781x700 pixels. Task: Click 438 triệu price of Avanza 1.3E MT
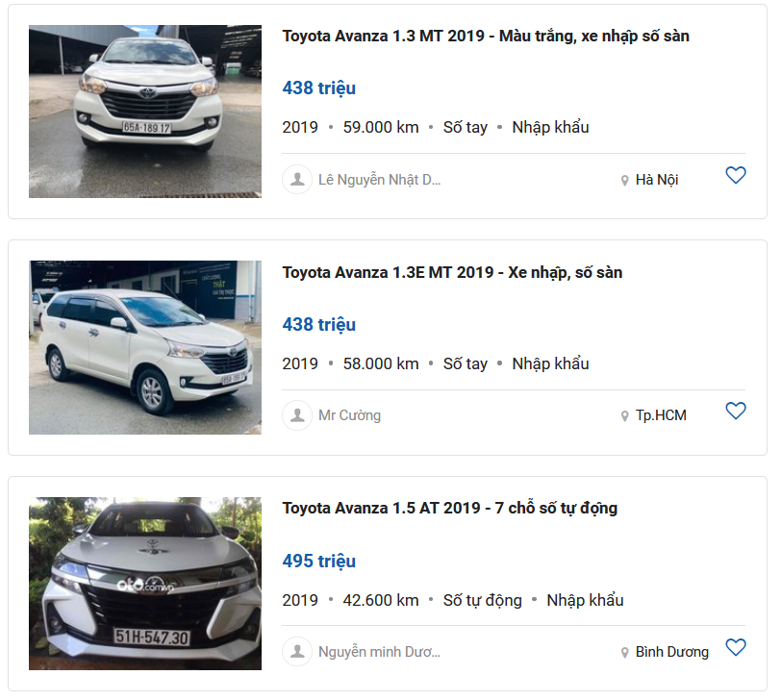point(318,325)
